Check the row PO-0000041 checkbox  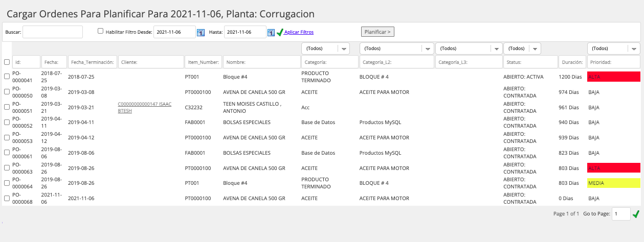click(7, 77)
